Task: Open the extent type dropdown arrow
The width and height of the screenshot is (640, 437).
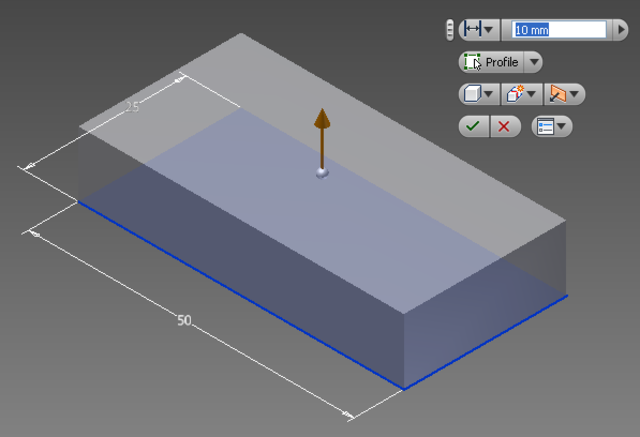Action: tap(489, 29)
